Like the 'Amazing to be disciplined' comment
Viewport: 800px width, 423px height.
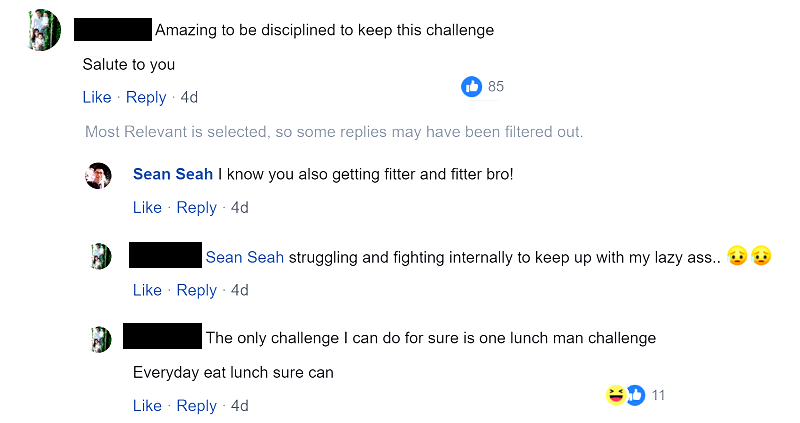(x=96, y=97)
